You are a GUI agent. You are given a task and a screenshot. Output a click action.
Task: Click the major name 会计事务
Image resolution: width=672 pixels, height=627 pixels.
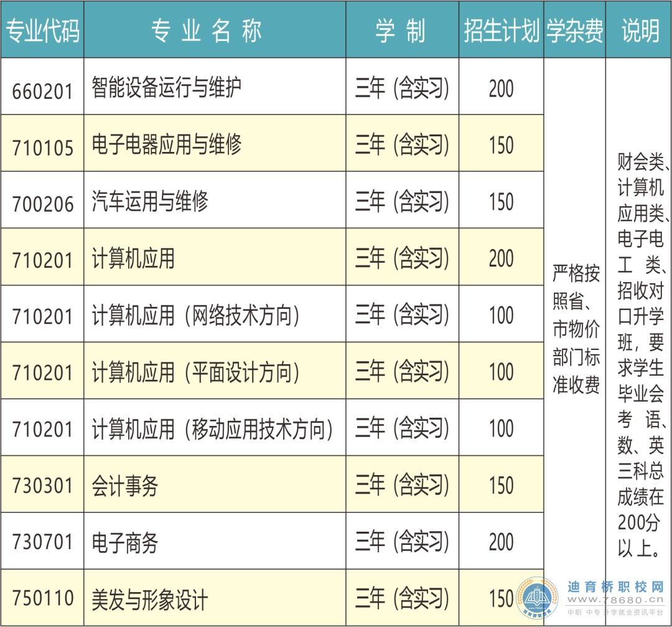click(x=124, y=486)
